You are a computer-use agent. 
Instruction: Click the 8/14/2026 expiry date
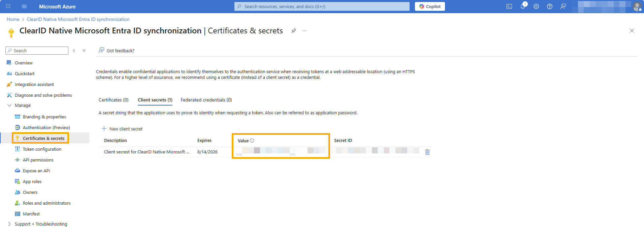click(207, 152)
